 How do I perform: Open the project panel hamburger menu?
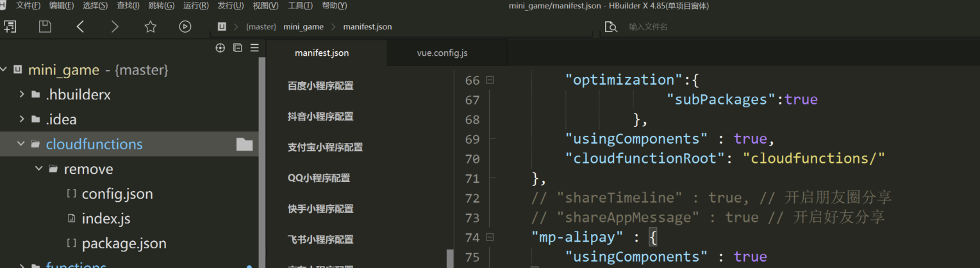click(x=254, y=47)
